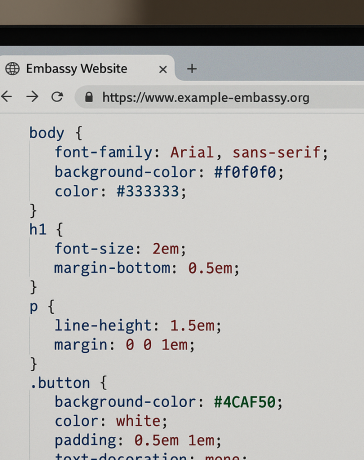Click the p selector line
The image size is (364, 460).
pos(42,307)
